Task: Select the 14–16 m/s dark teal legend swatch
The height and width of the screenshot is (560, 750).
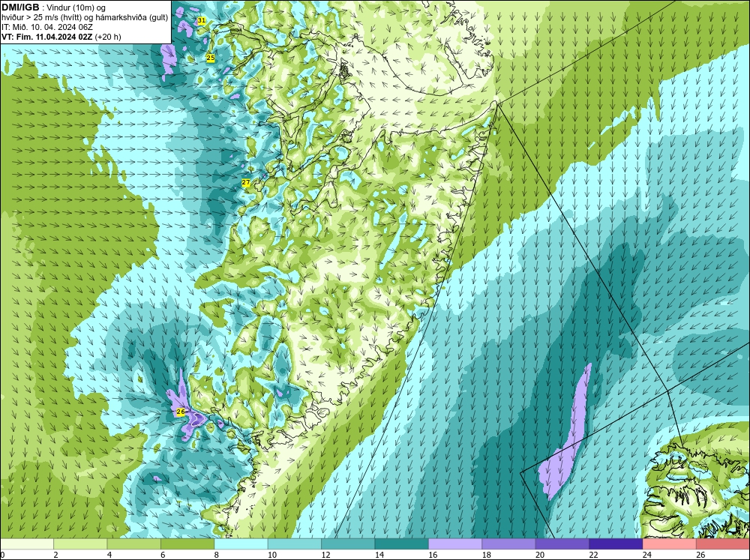Action: point(402,544)
